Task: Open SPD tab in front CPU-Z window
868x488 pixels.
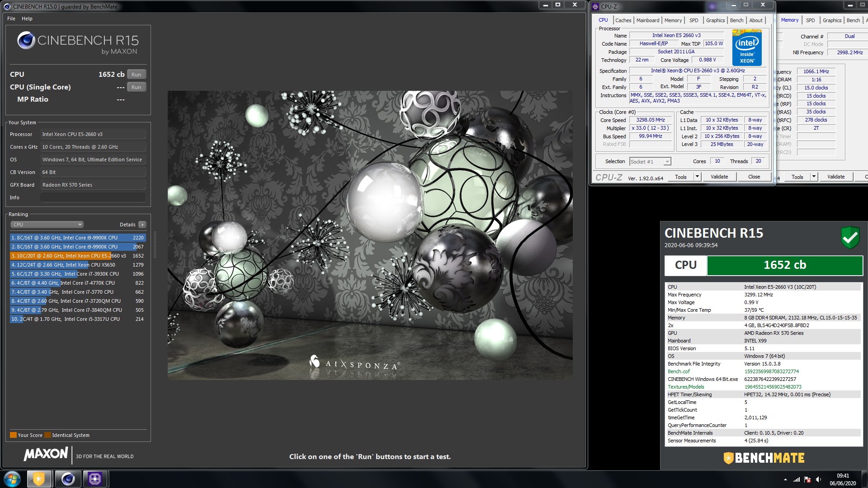Action: [x=693, y=20]
